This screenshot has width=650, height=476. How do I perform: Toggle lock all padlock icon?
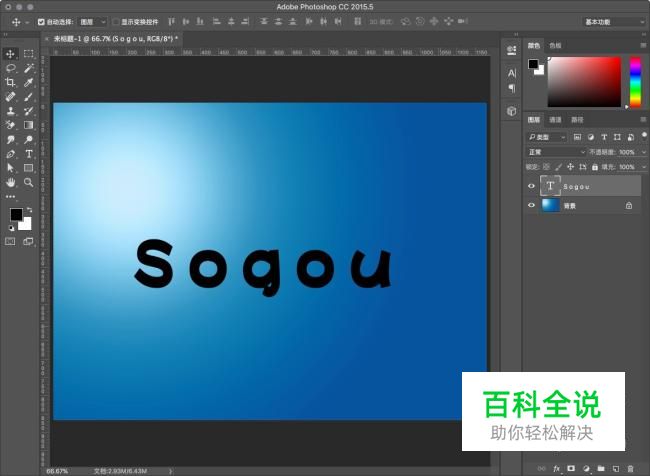point(594,167)
